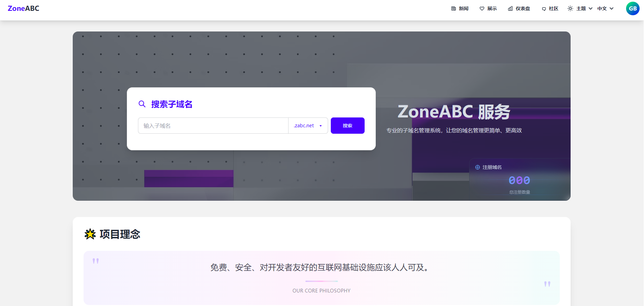The image size is (644, 306).
Task: Open the 中文 language dropdown
Action: 605,8
